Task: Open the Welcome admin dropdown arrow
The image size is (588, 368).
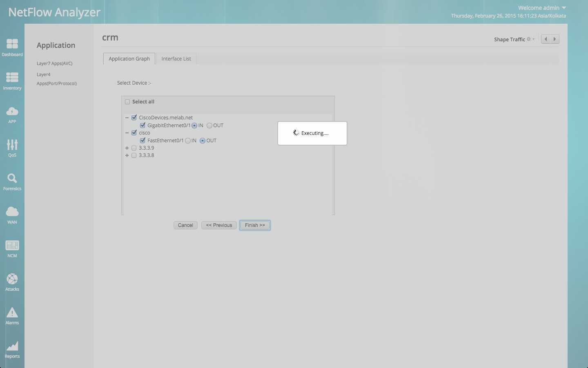Action: [564, 8]
